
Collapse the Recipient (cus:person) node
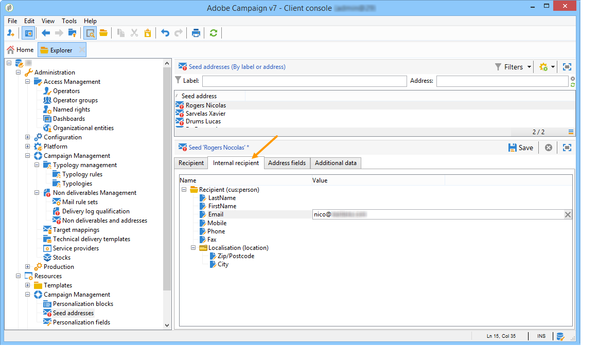point(184,189)
